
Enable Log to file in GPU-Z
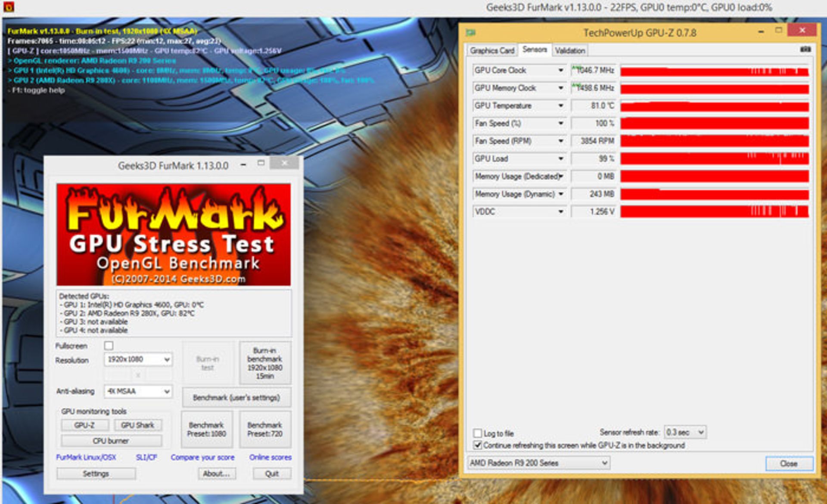tap(477, 433)
